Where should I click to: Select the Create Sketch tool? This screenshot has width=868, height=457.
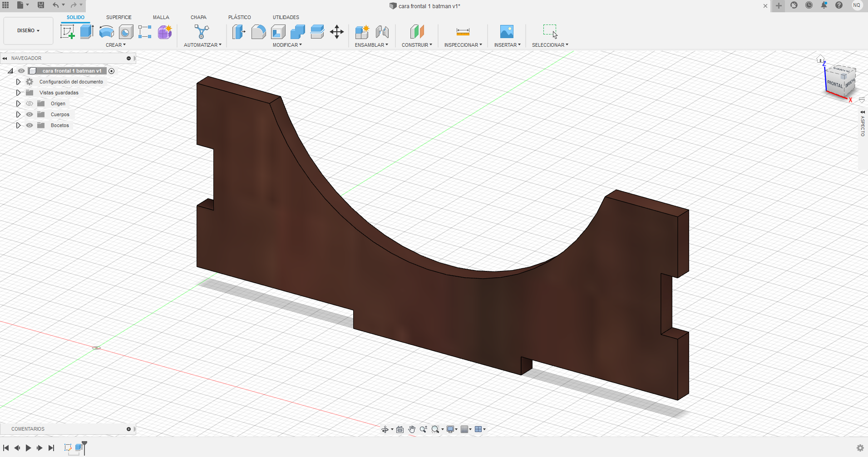pos(67,32)
